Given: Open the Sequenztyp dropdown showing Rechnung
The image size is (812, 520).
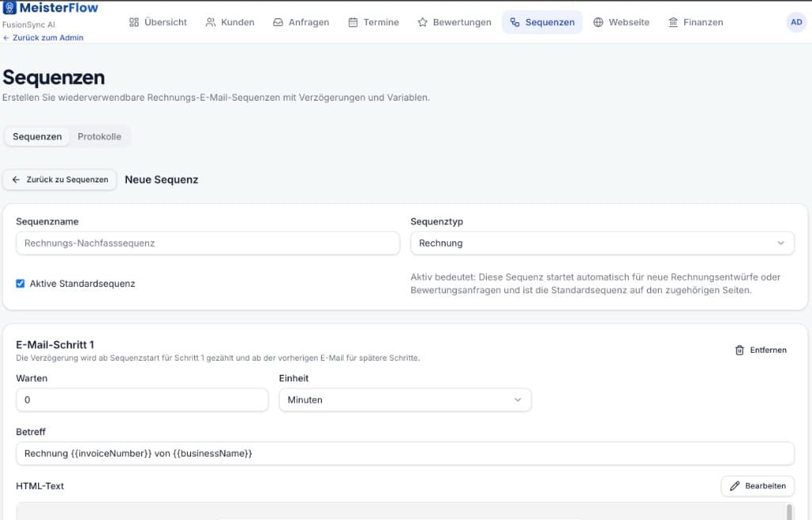Looking at the screenshot, I should pos(602,243).
